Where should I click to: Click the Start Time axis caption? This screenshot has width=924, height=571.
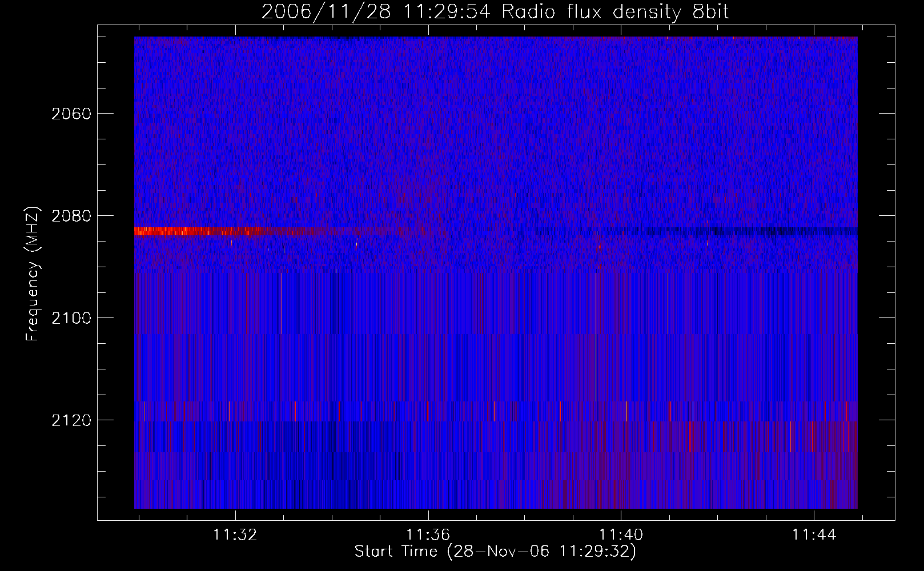click(495, 552)
